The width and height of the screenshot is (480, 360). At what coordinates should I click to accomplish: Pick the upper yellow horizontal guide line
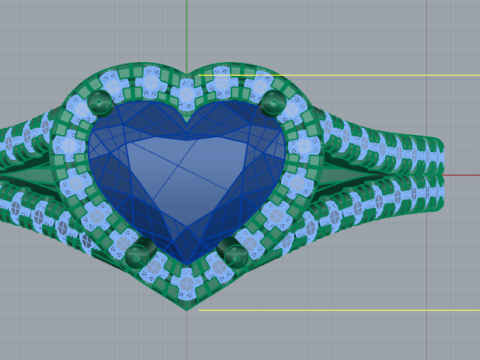click(x=339, y=75)
